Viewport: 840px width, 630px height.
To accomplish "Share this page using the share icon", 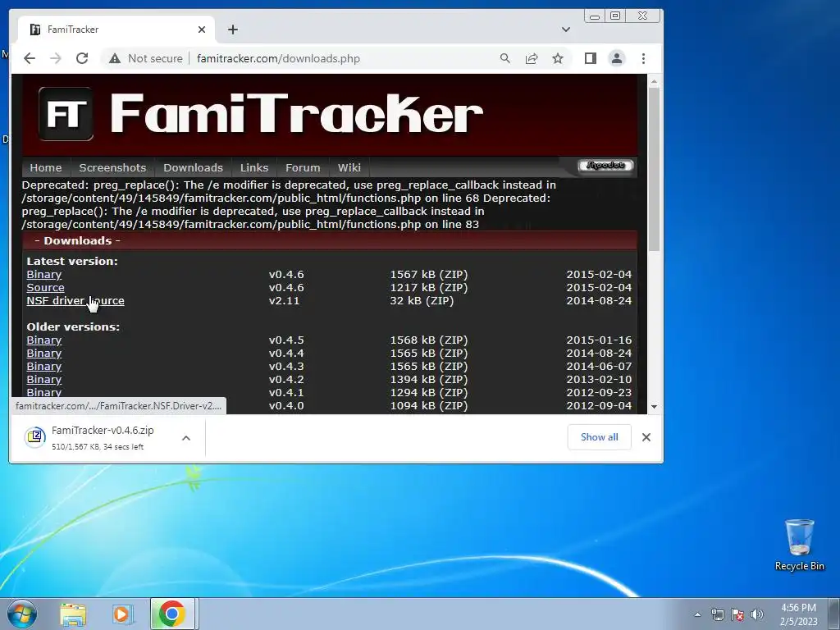I will [x=532, y=58].
